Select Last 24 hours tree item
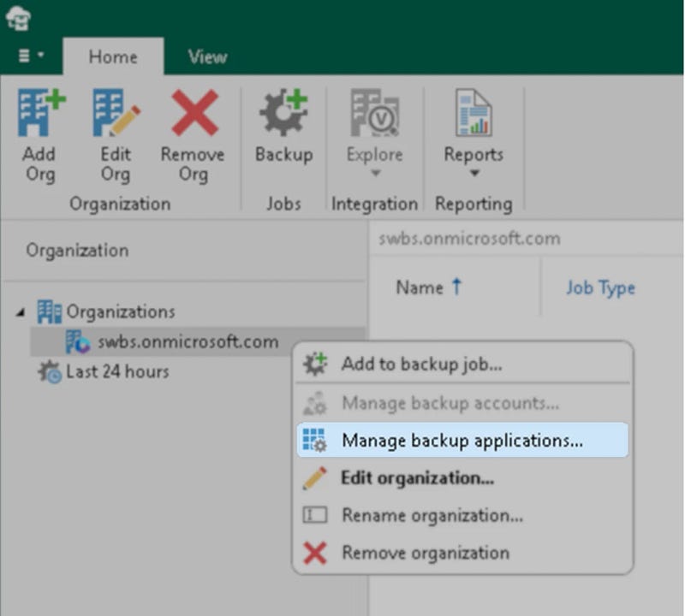Screen dimensions: 685x616 116,372
